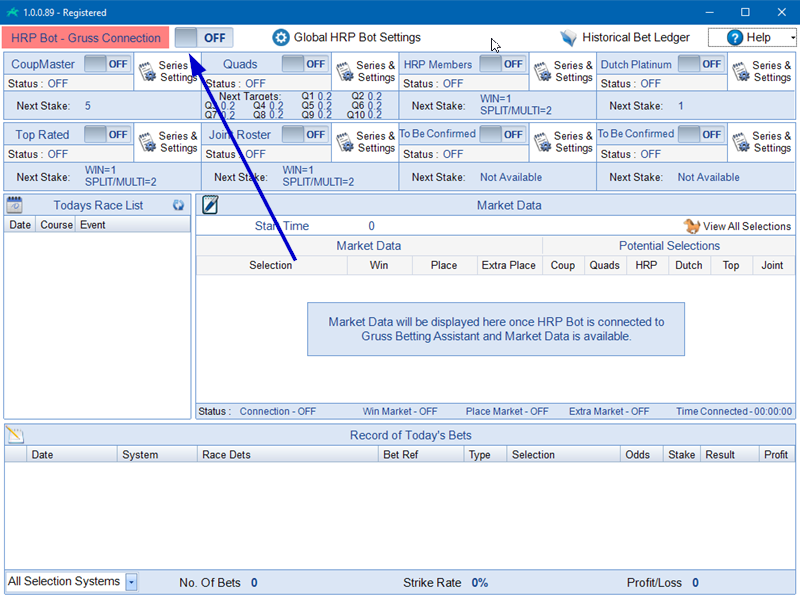Click the View All Selections horse icon
The height and width of the screenshot is (597, 800).
pos(691,226)
